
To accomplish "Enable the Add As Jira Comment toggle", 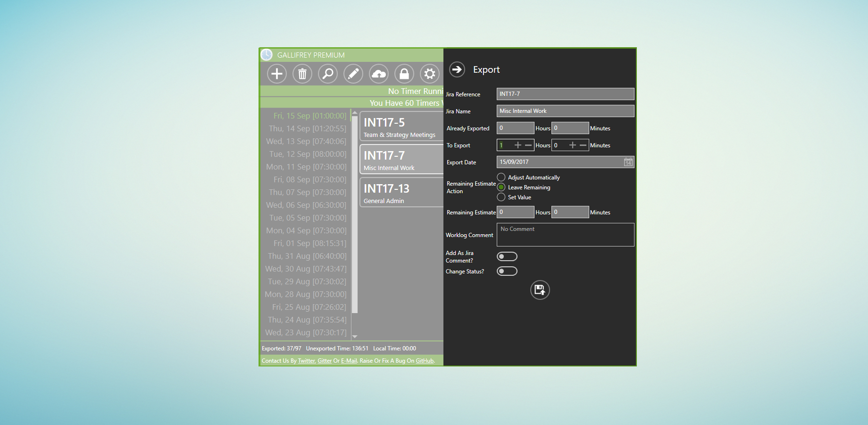I will [507, 256].
